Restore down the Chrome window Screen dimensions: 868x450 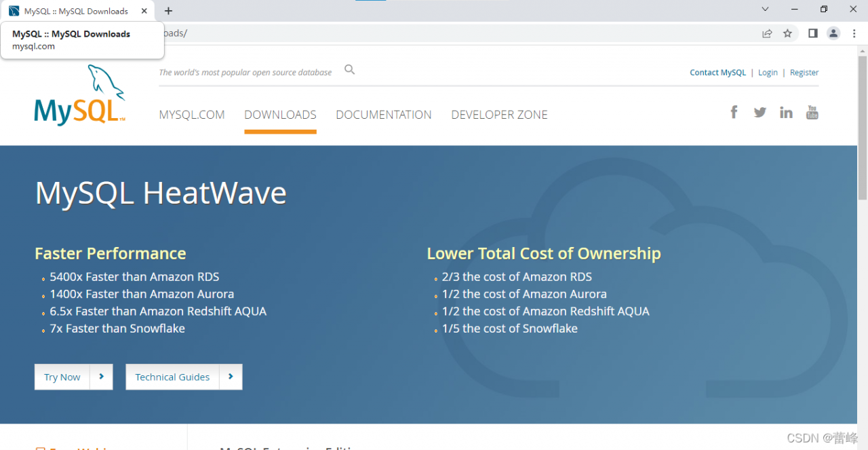click(x=824, y=10)
